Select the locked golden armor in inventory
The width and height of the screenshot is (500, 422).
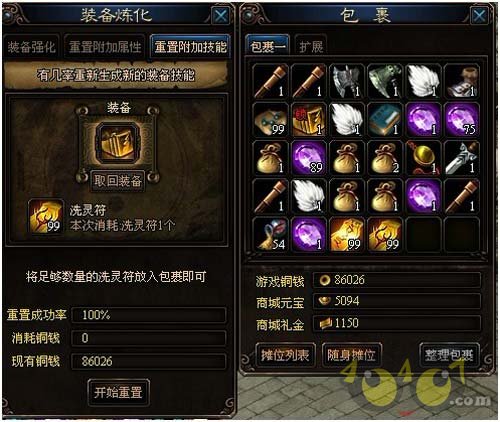tap(309, 120)
